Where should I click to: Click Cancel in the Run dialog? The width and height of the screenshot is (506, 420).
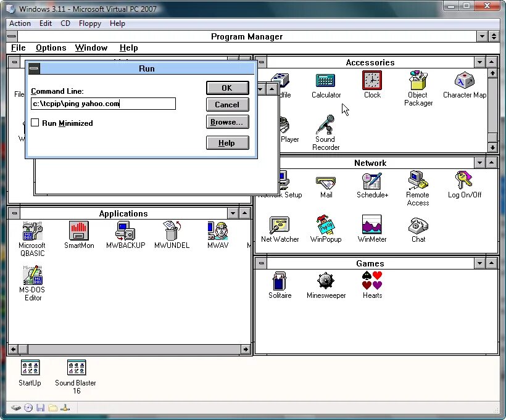(x=228, y=104)
